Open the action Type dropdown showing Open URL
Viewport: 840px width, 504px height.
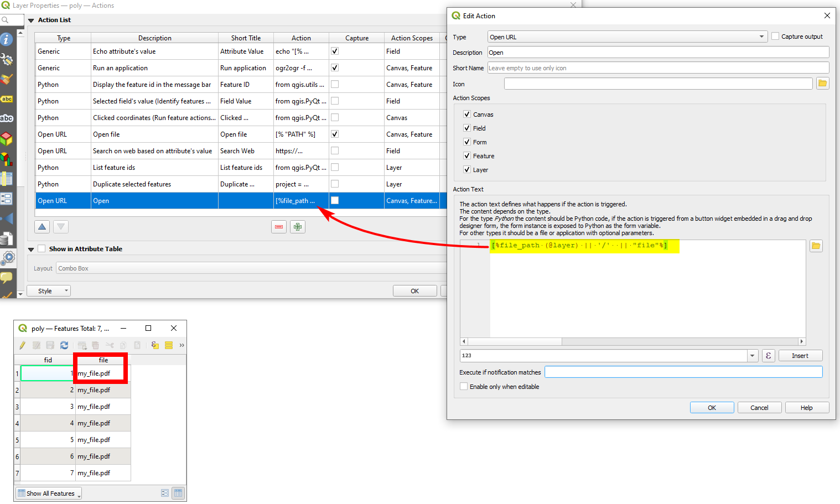[627, 37]
